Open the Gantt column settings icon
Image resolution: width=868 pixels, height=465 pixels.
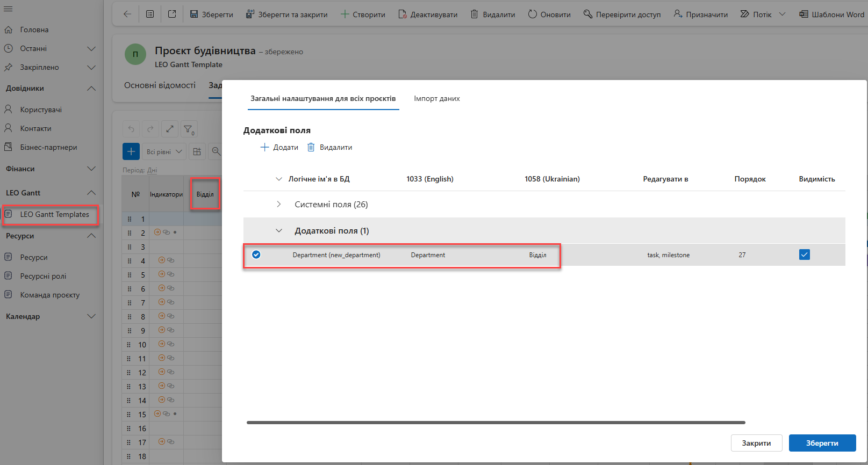pos(197,151)
